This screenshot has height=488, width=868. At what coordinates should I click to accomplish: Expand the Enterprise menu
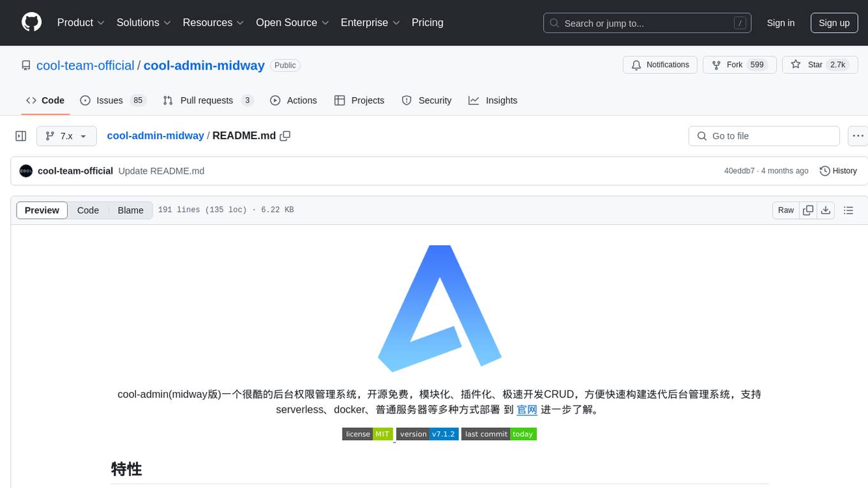tap(371, 22)
